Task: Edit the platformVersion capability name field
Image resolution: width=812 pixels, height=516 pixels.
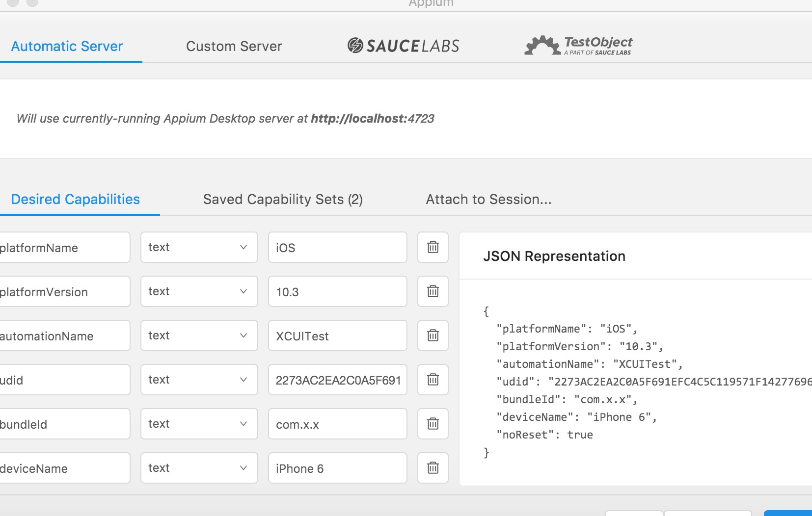Action: [65, 291]
